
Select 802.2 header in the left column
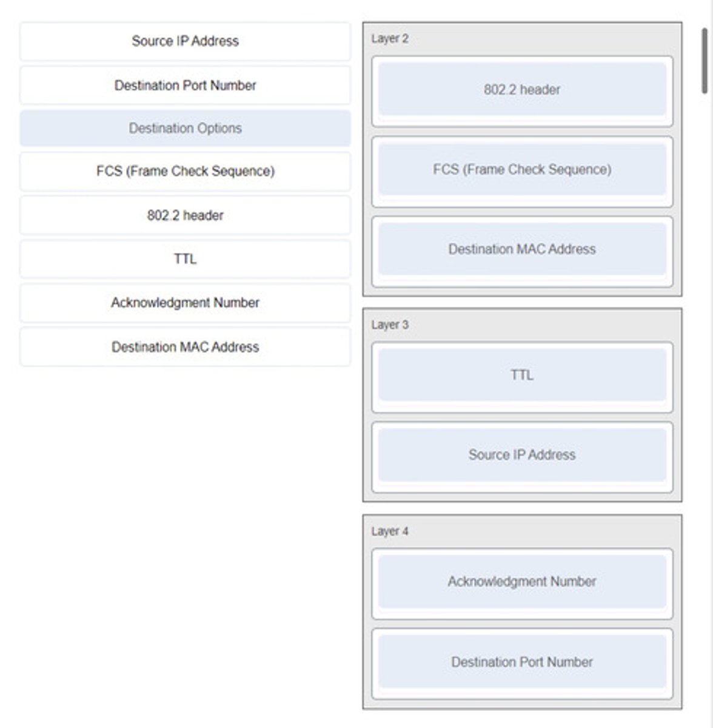click(185, 215)
